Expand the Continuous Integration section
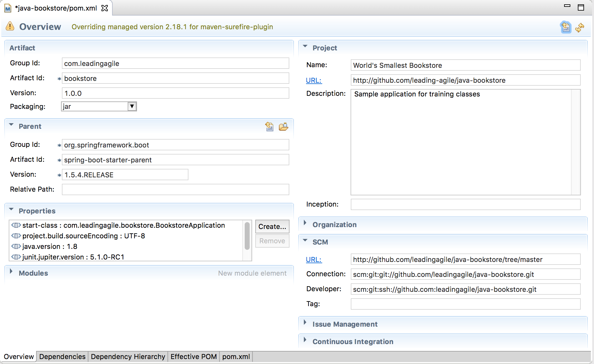Viewport: 594px width, 364px height. click(305, 340)
